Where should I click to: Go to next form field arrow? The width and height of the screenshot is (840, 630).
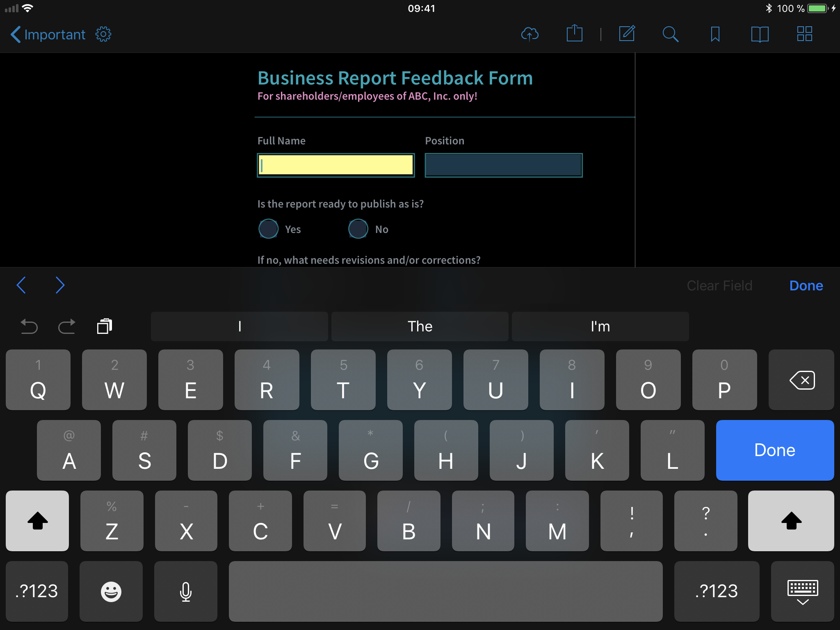[60, 285]
